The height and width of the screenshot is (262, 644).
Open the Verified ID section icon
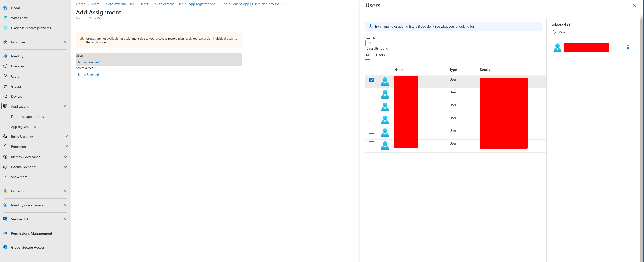pyautogui.click(x=5, y=219)
